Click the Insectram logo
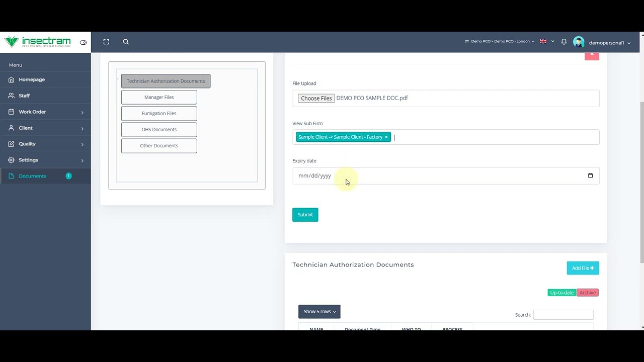 37,42
